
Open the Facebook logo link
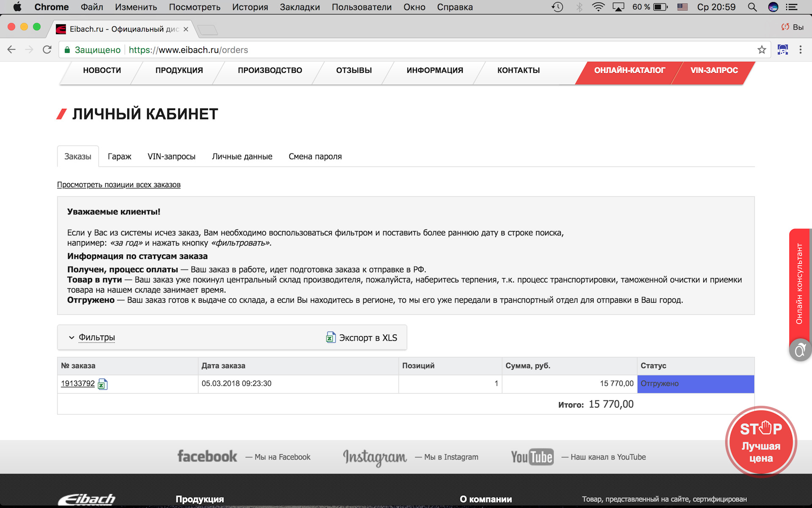tap(207, 456)
